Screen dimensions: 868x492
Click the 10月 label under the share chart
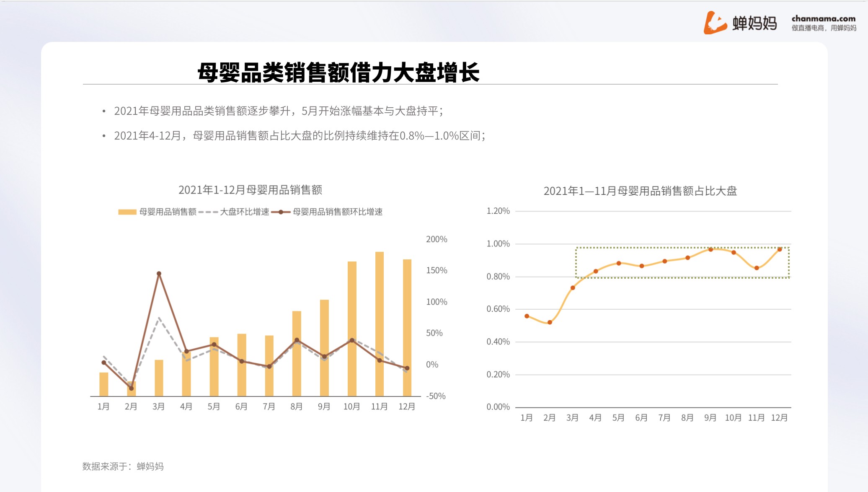(734, 418)
